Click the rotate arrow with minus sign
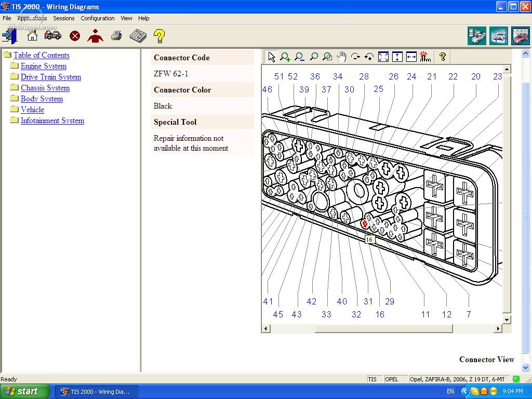The width and height of the screenshot is (532, 399). click(355, 57)
